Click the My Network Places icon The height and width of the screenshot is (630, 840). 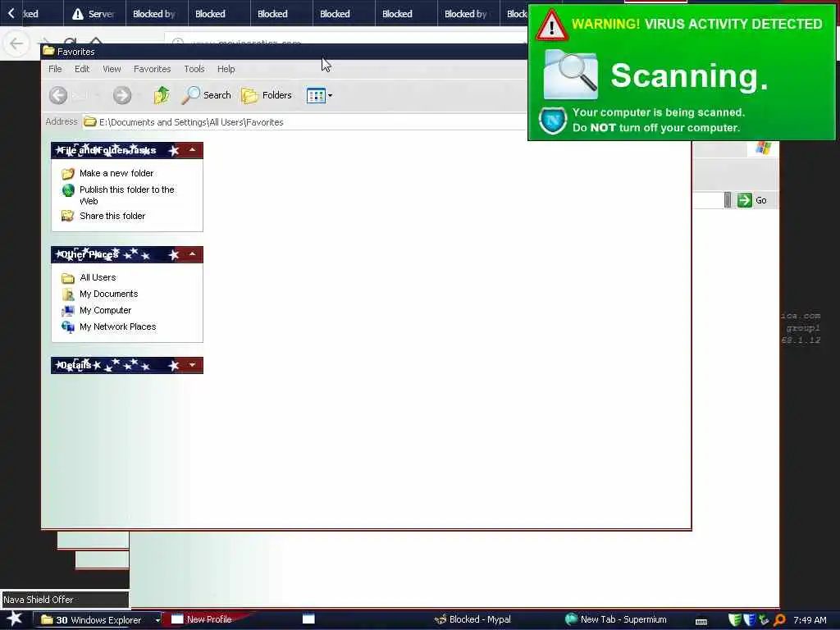tap(68, 326)
